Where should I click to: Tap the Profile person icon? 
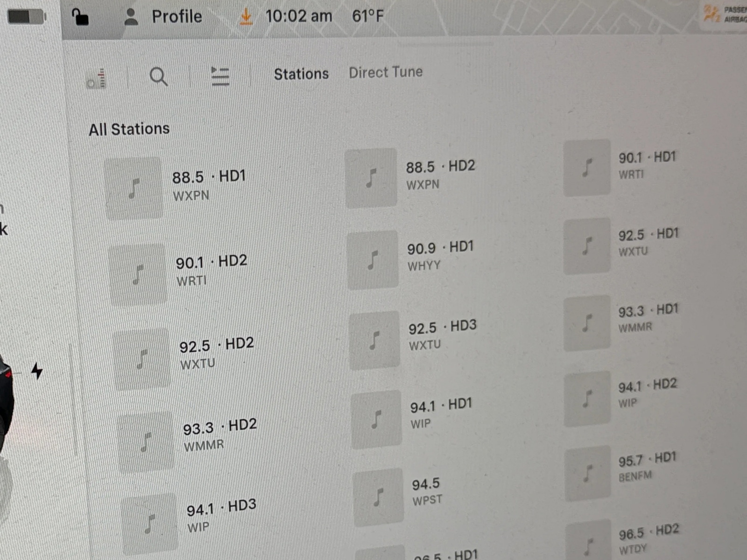[x=131, y=17]
